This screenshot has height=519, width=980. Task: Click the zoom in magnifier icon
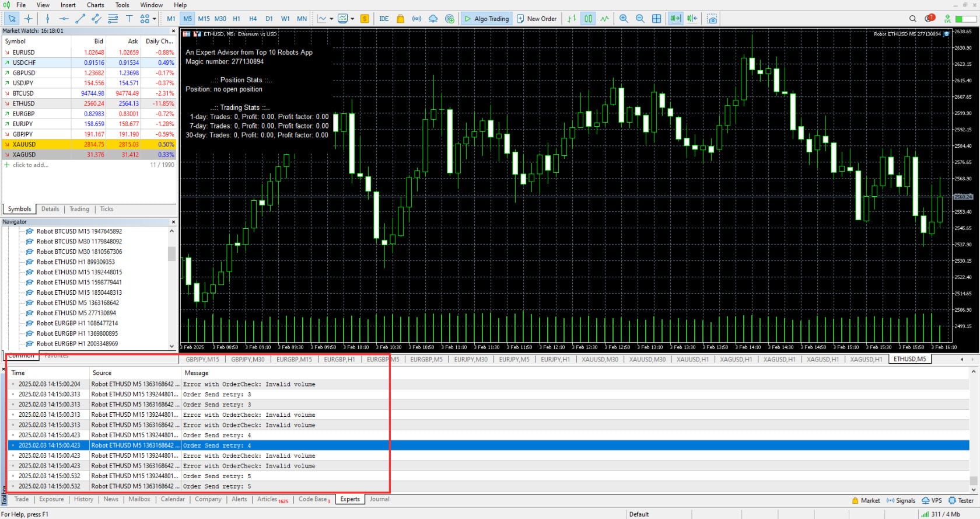[624, 19]
